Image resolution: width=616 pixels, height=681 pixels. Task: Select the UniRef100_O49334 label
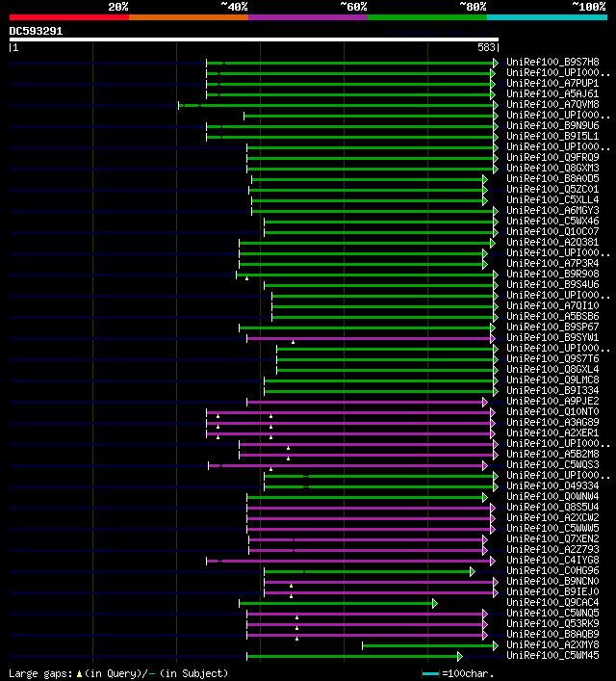pyautogui.click(x=552, y=486)
